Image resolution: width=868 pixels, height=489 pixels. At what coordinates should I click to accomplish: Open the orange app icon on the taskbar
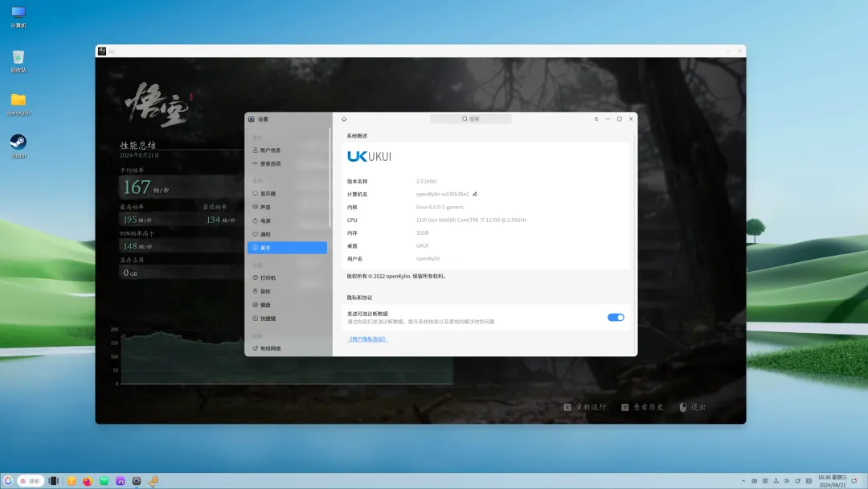pyautogui.click(x=72, y=481)
